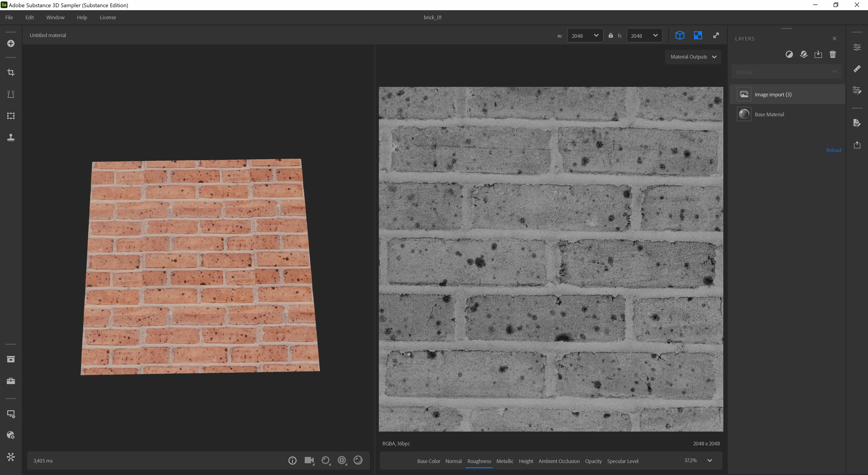868x475 pixels.
Task: Click the Base Material sphere thumbnail
Action: pos(744,114)
